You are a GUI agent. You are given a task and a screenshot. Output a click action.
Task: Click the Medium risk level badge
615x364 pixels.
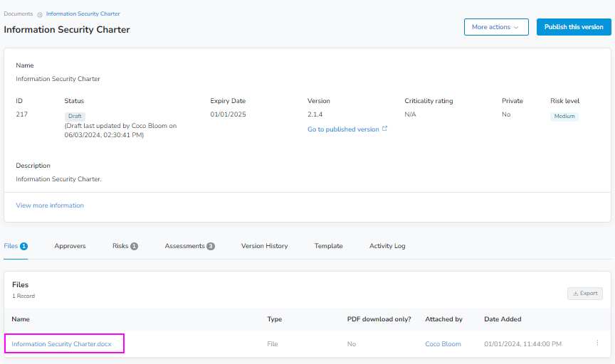tap(564, 117)
